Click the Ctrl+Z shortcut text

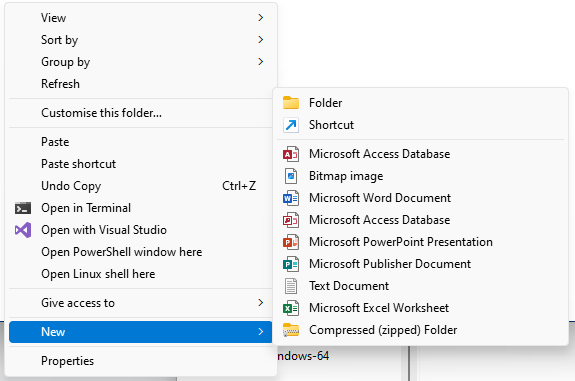239,186
